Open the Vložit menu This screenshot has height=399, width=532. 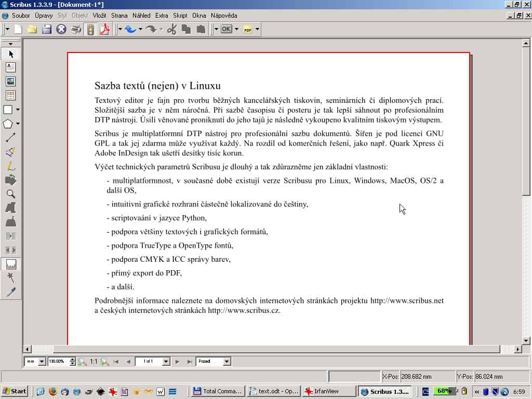pos(99,16)
